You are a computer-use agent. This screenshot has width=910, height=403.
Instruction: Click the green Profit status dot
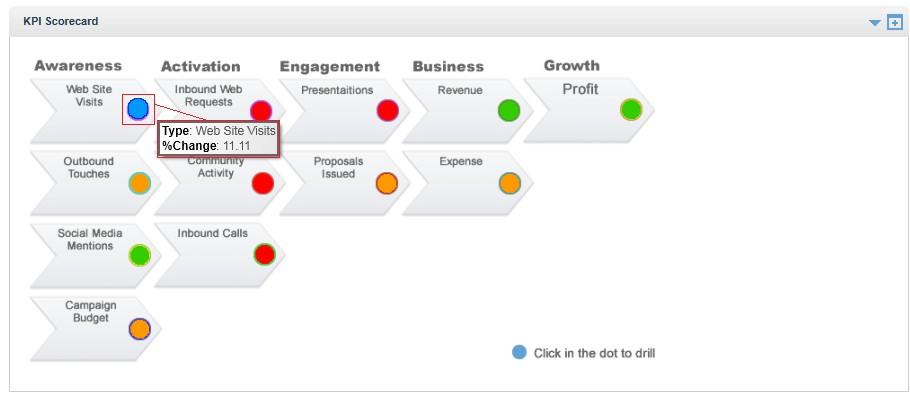pos(631,110)
